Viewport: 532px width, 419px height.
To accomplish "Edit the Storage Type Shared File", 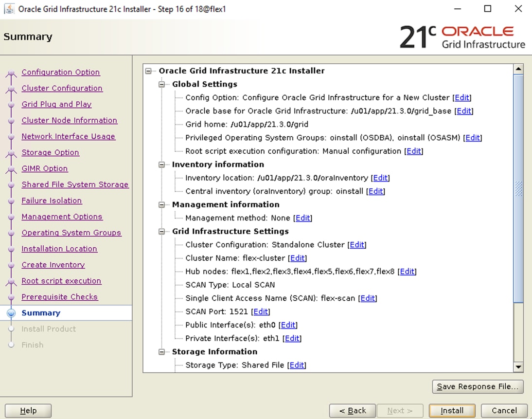I will point(297,365).
